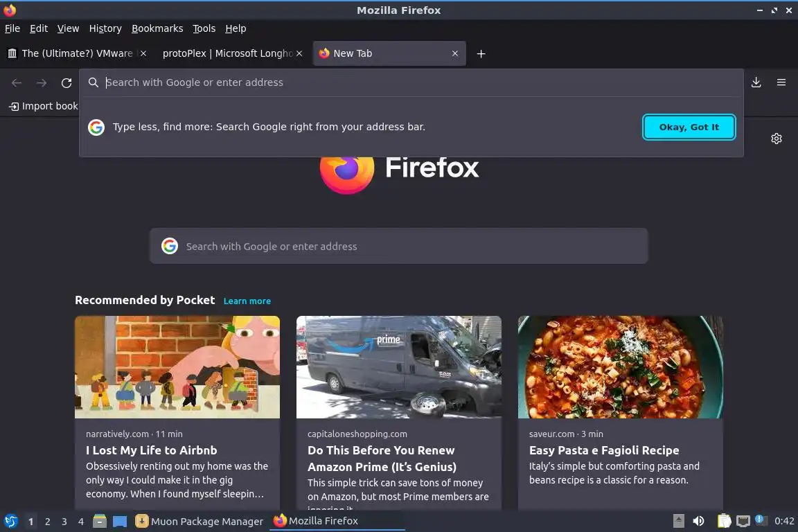This screenshot has height=532, width=798.
Task: Click the Google logo in search tip
Action: coord(96,127)
